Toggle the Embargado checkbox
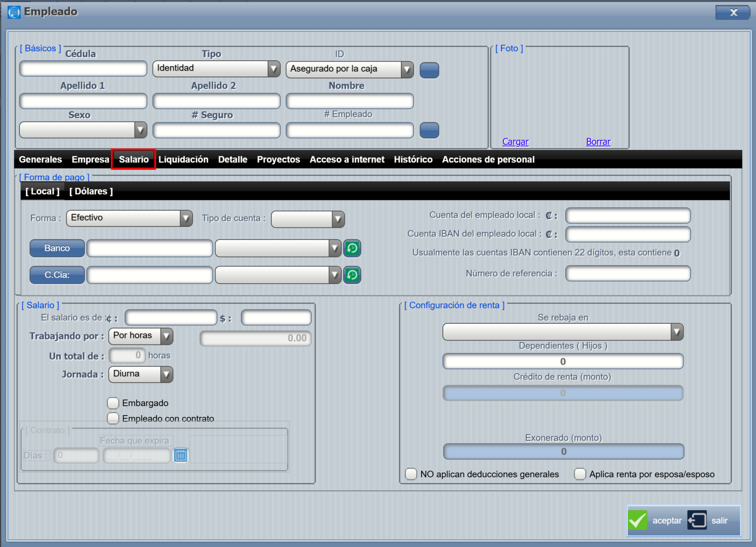 point(113,403)
